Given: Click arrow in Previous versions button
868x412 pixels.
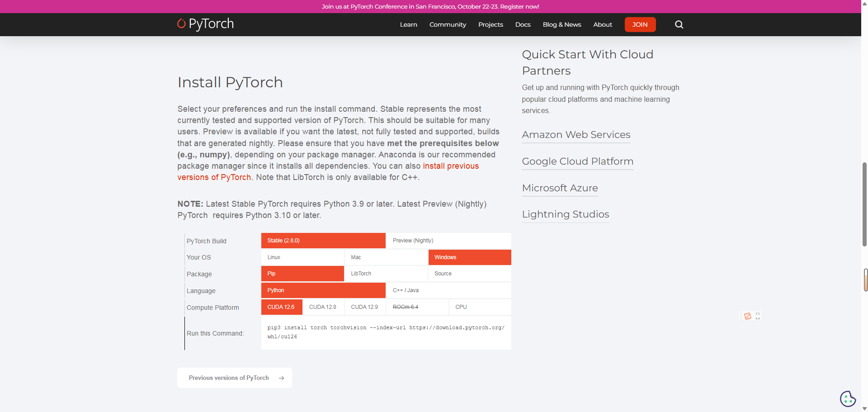Looking at the screenshot, I should (281, 378).
